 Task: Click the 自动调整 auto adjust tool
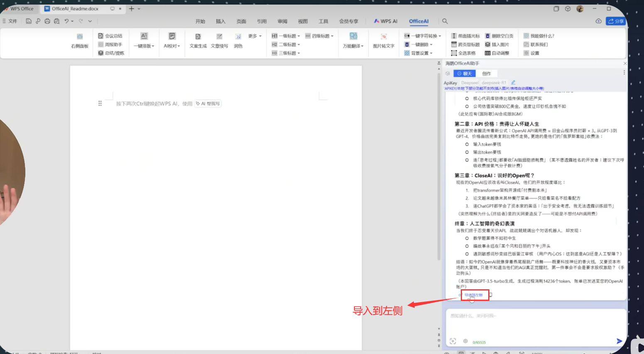click(497, 53)
